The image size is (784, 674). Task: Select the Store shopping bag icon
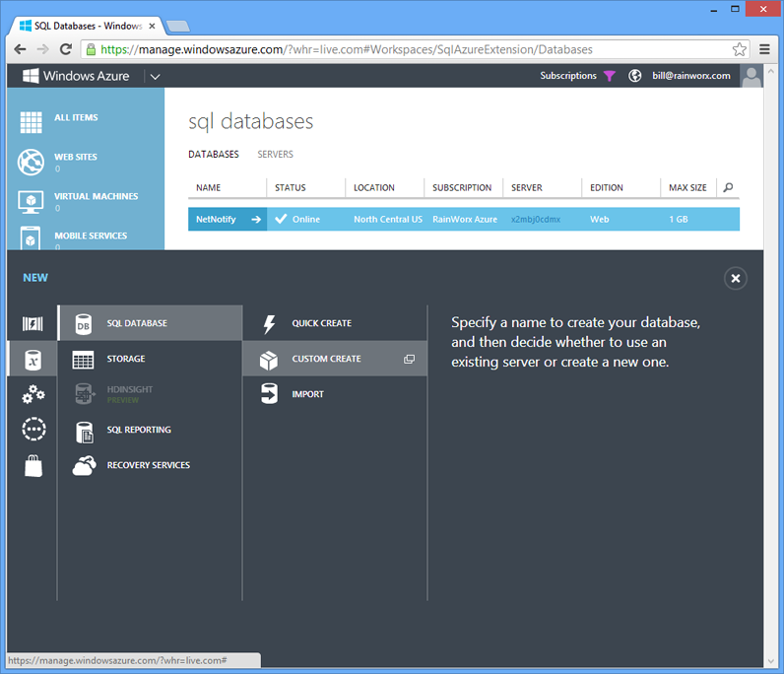click(x=33, y=466)
